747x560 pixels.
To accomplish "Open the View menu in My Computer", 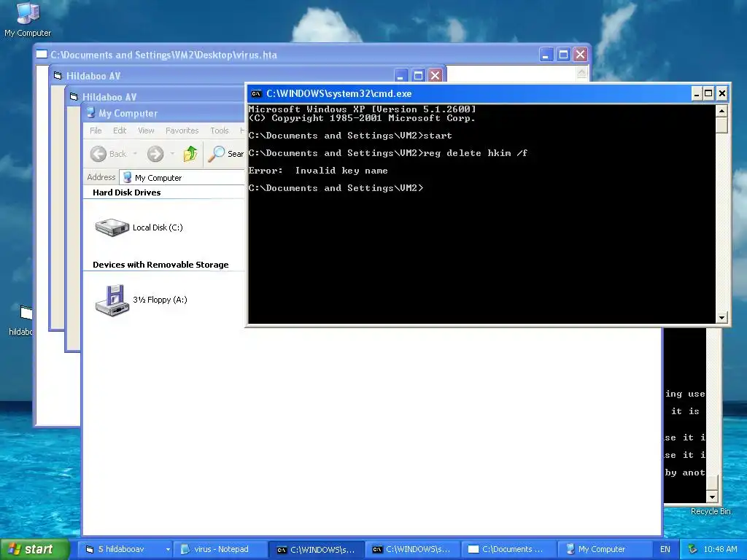I will pyautogui.click(x=146, y=131).
